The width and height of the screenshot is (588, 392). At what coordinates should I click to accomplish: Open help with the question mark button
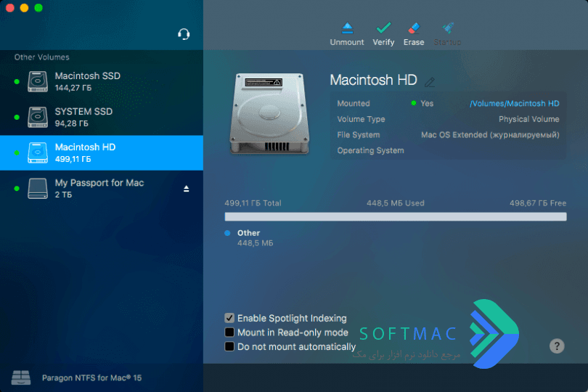(x=557, y=346)
